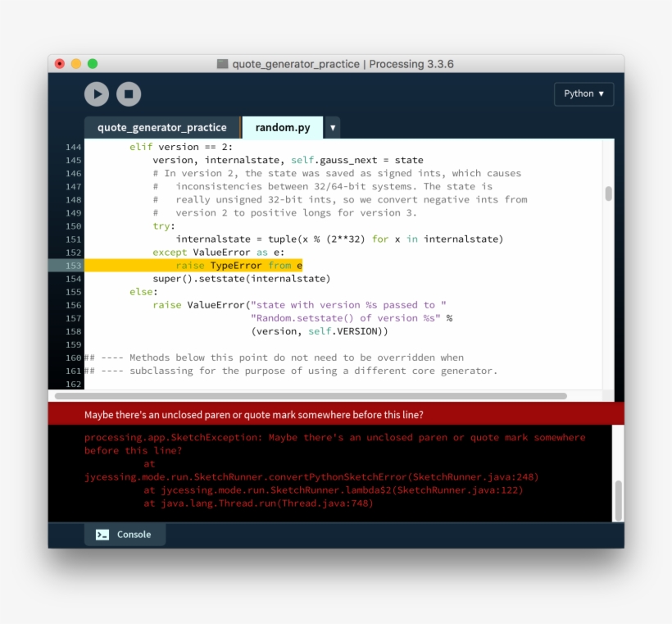
Task: Click the terminal icon on the Console button
Action: click(x=101, y=534)
